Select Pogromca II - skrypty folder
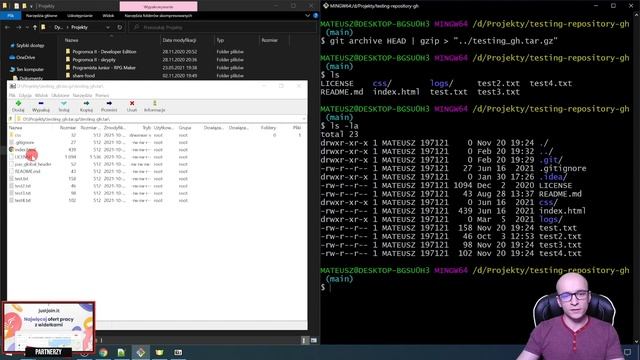640x360 pixels. 94,60
